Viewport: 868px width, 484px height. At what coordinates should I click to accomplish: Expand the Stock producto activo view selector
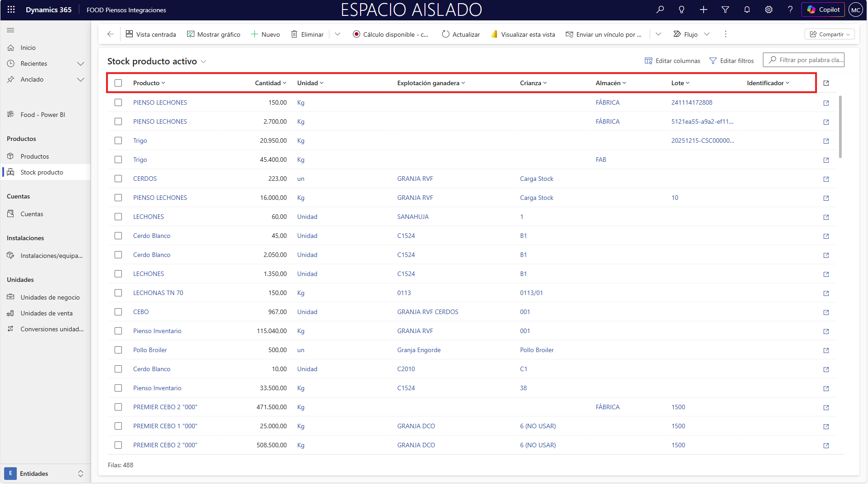coord(203,62)
